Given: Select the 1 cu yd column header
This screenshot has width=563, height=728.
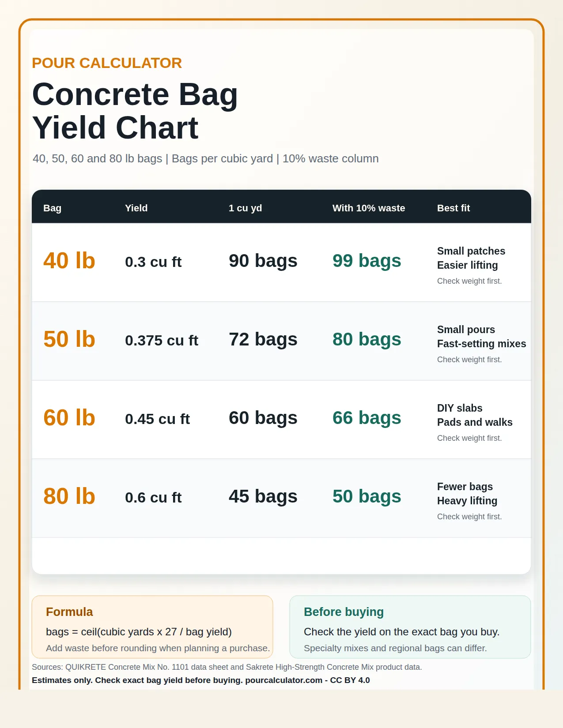Looking at the screenshot, I should pyautogui.click(x=245, y=208).
